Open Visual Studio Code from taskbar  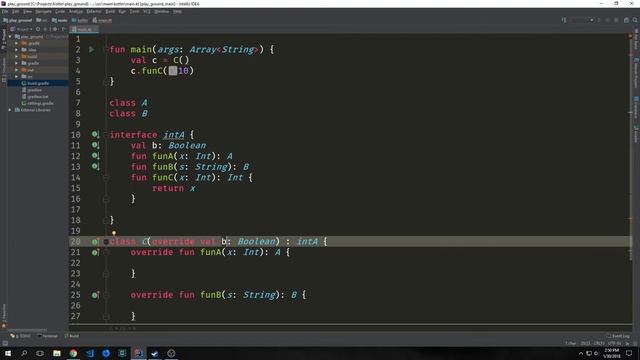[x=89, y=353]
